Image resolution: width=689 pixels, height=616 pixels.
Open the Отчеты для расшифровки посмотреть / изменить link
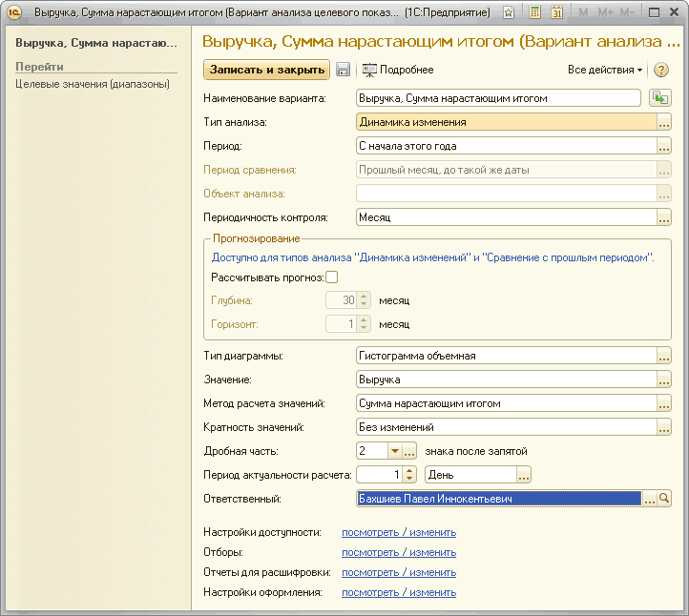[399, 572]
